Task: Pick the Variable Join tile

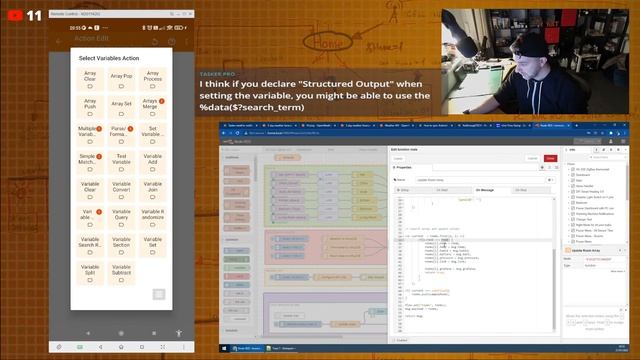Action: (x=152, y=190)
